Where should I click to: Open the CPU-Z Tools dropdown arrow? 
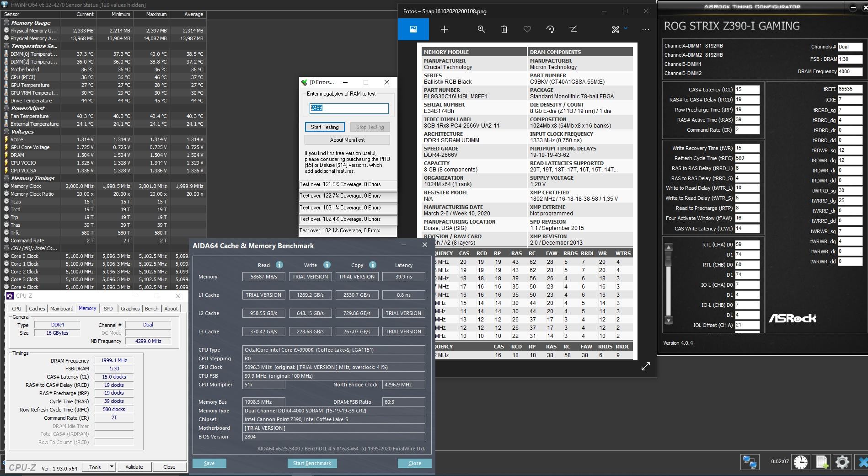click(112, 467)
